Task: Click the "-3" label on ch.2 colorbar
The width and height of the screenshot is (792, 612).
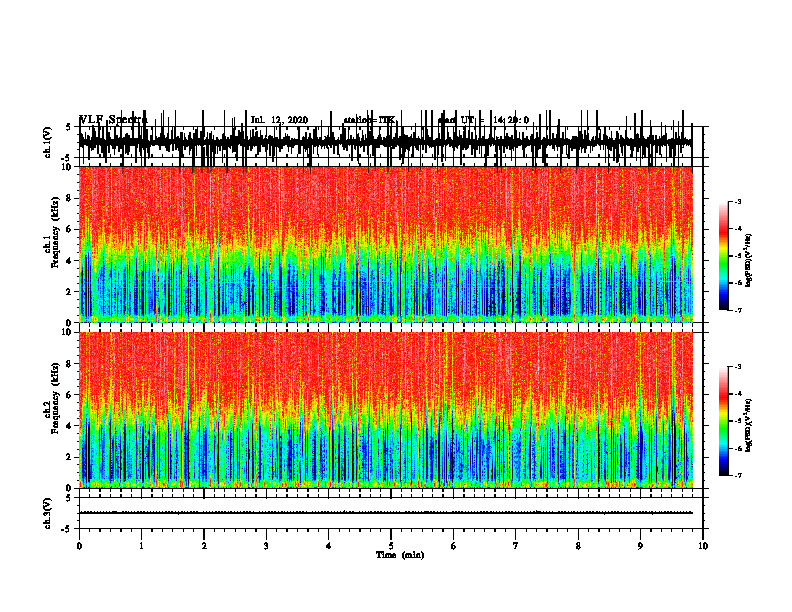Action: pos(737,367)
